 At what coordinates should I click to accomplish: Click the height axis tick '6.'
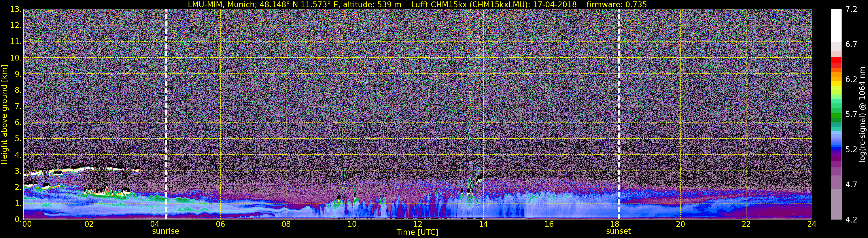coord(18,122)
